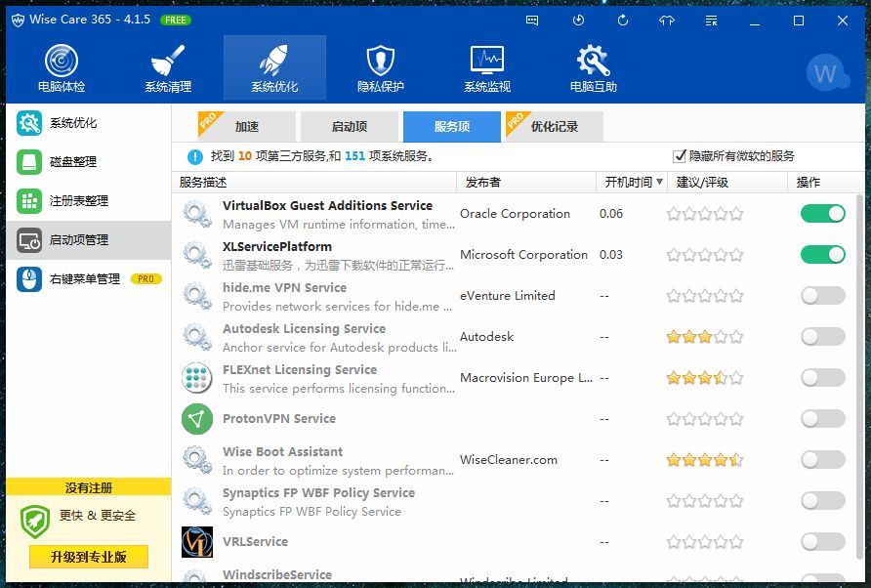Disable the VirtualBox Guest Additions Service toggle
Image resolution: width=871 pixels, height=588 pixels.
[822, 213]
